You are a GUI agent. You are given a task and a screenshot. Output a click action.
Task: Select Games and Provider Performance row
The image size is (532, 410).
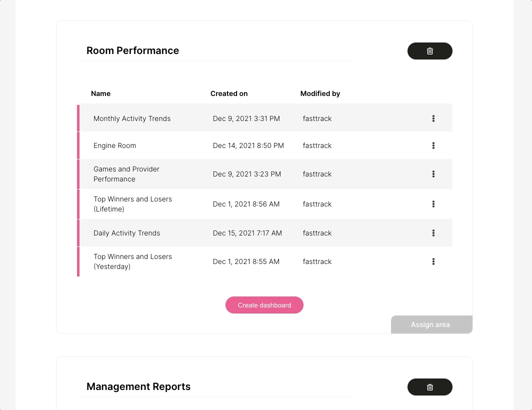point(264,174)
